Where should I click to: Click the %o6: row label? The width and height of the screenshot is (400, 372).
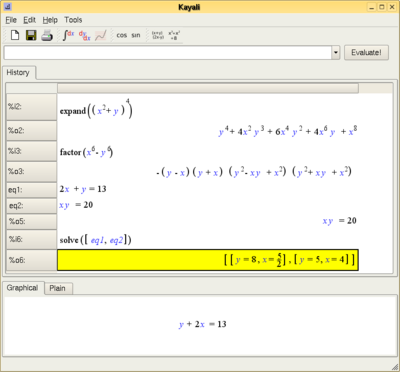31,260
